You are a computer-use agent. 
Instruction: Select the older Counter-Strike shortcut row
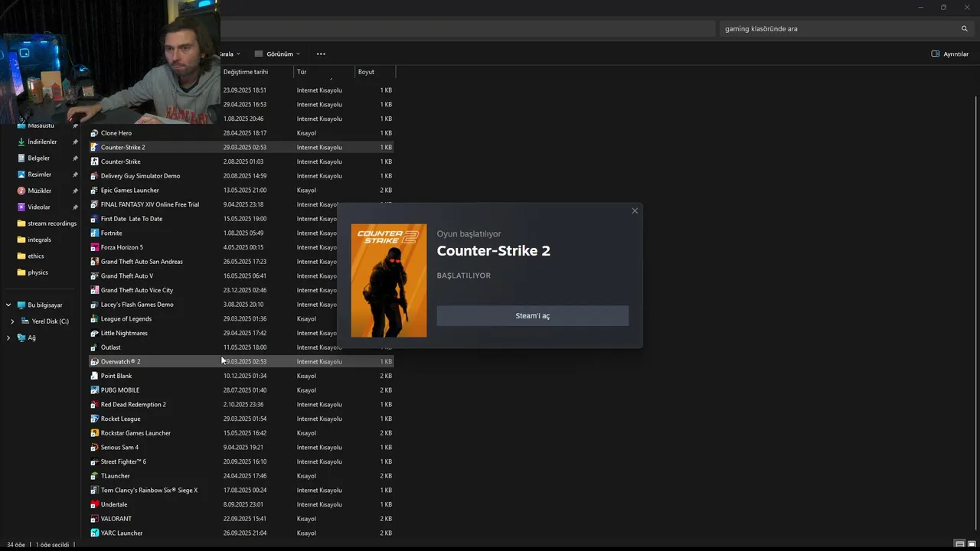click(x=242, y=161)
